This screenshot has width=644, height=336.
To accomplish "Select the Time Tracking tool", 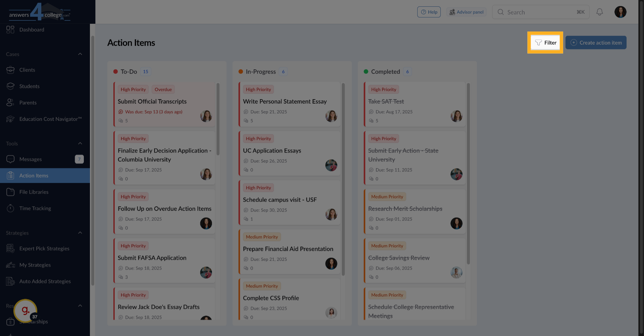I will (35, 208).
